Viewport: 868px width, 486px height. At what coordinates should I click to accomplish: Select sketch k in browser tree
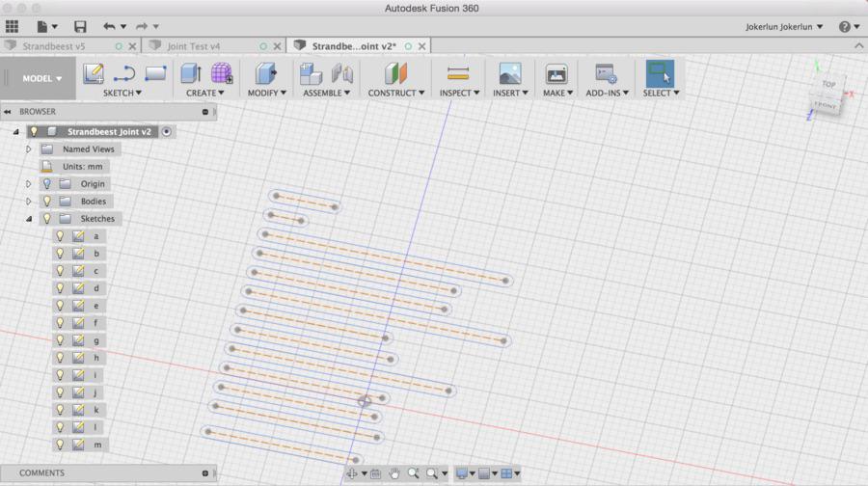pyautogui.click(x=95, y=410)
